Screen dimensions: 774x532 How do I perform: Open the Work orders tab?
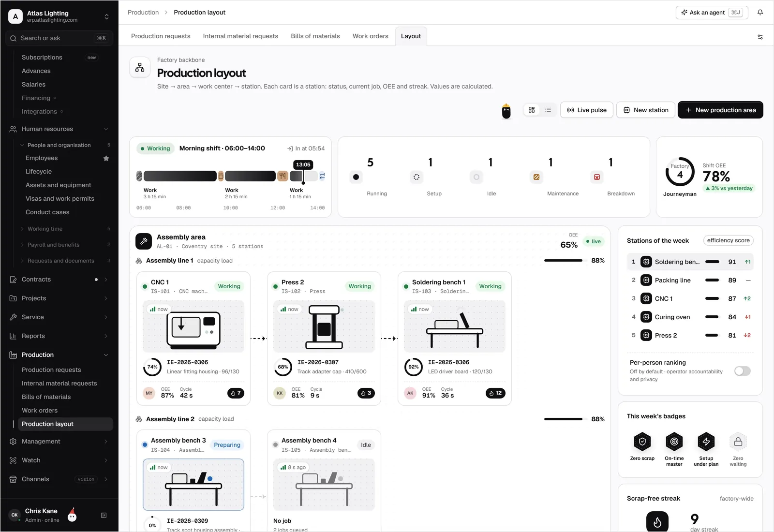(371, 36)
